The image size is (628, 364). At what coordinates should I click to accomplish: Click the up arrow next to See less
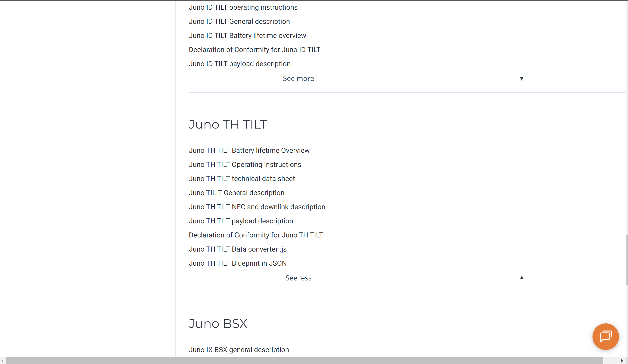click(x=522, y=277)
